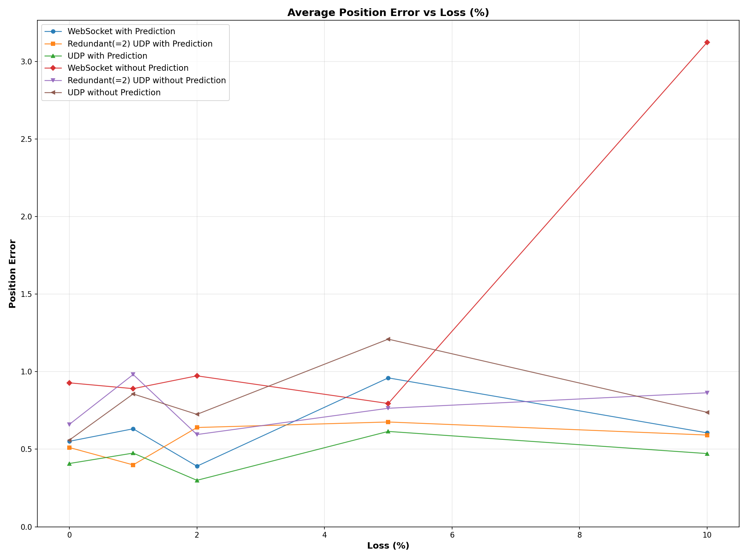Click the y-axis tick label '2.5'

tap(26, 139)
